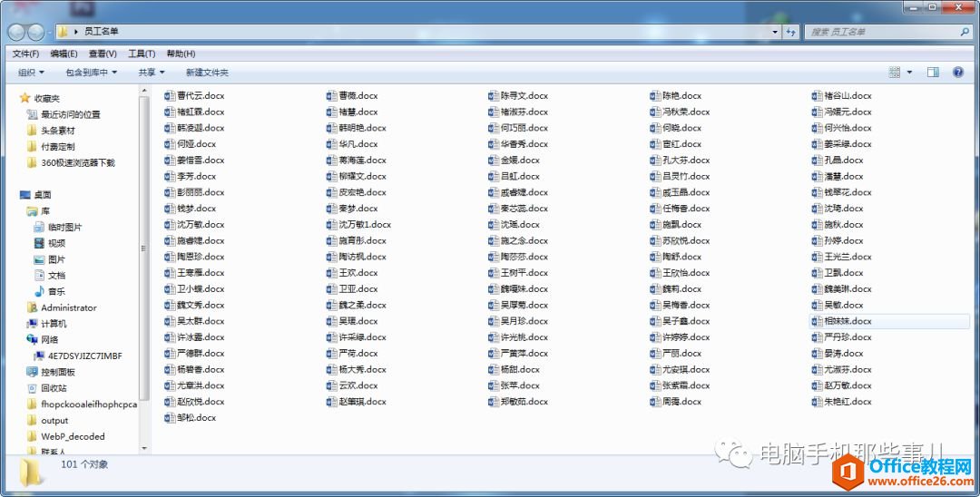Click the Documents library icon
980x497 pixels.
pos(39,276)
